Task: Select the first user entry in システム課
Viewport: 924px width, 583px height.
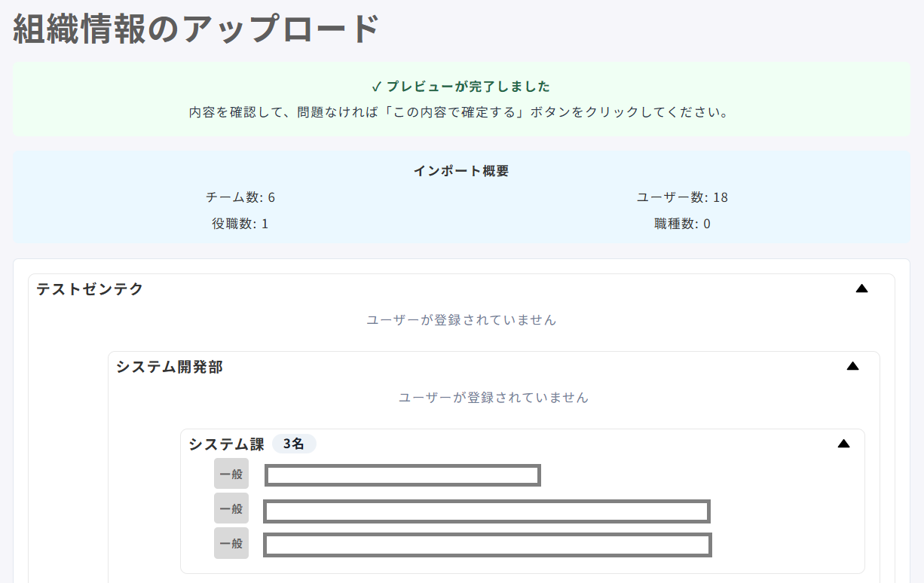Action: tap(402, 475)
